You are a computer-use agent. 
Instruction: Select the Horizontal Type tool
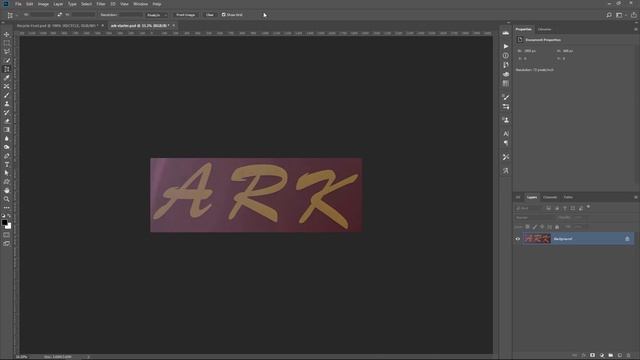pos(7,164)
